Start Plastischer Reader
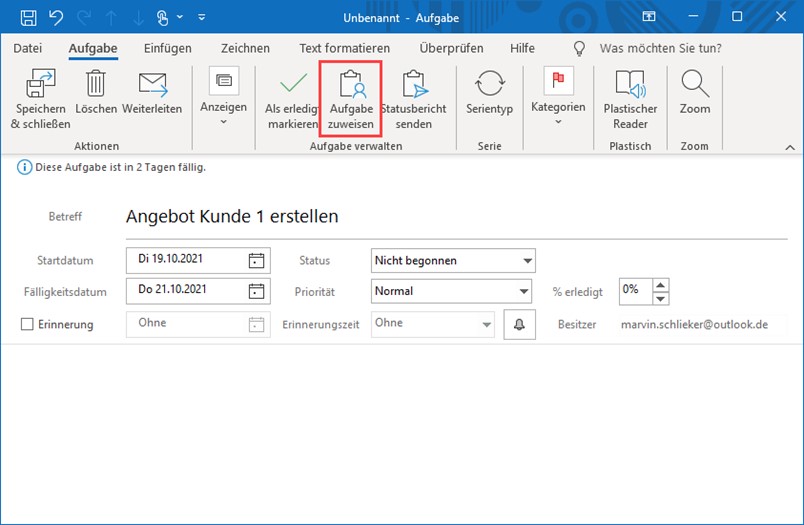 pos(630,100)
